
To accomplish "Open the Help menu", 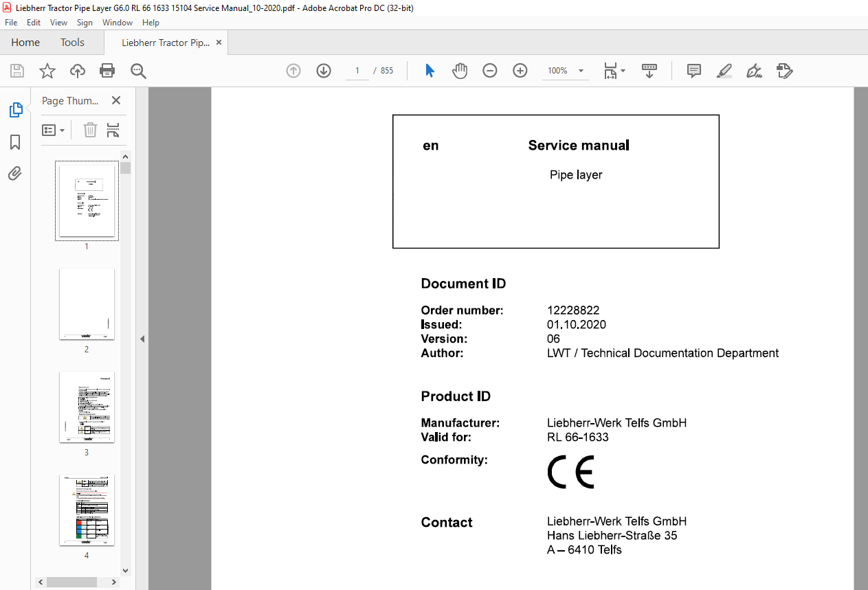I will 151,23.
